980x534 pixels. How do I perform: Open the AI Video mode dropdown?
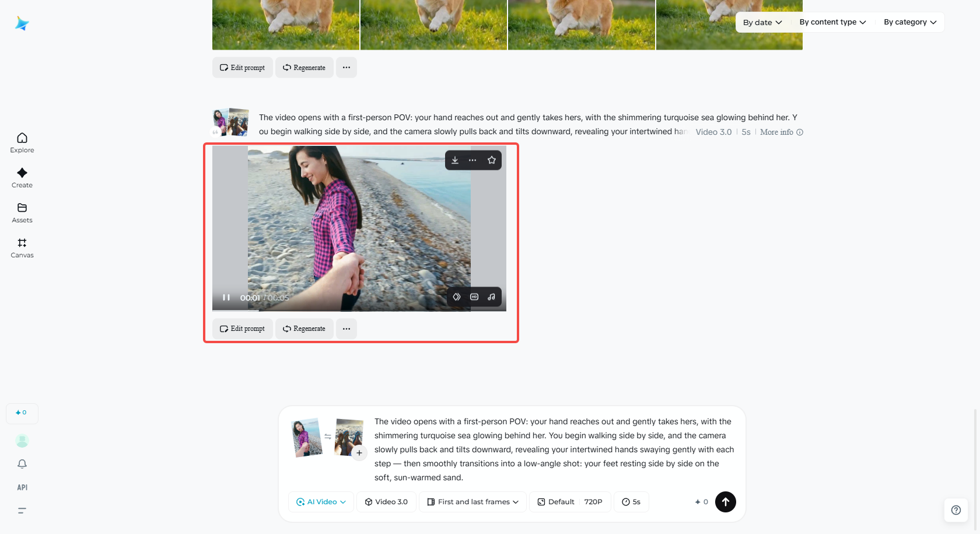(x=321, y=502)
